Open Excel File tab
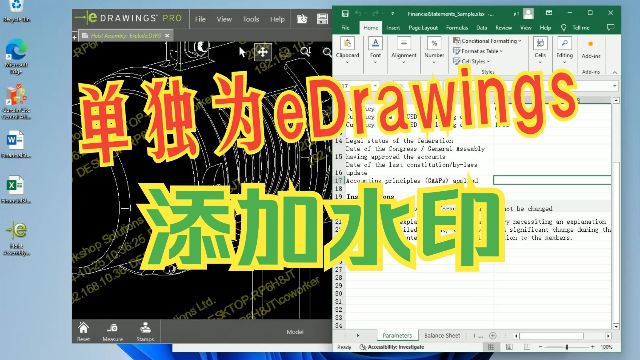 (345, 28)
